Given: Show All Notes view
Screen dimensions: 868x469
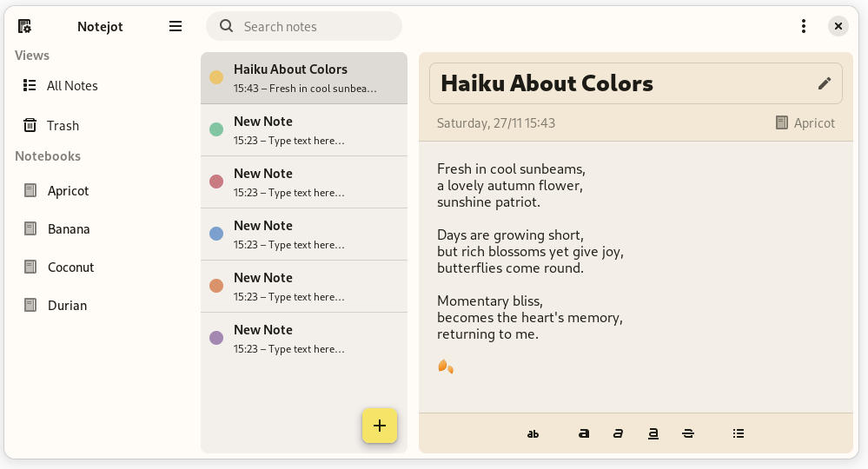Looking at the screenshot, I should pos(71,85).
